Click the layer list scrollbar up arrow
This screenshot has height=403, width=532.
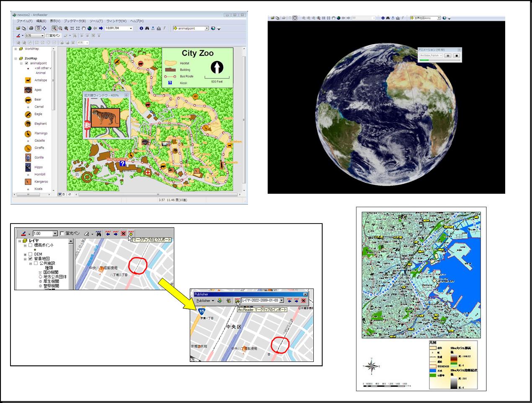click(71, 241)
